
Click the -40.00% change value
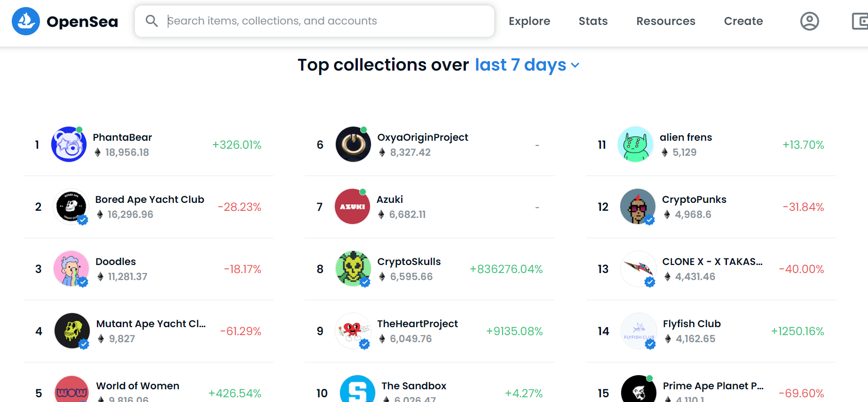click(801, 269)
